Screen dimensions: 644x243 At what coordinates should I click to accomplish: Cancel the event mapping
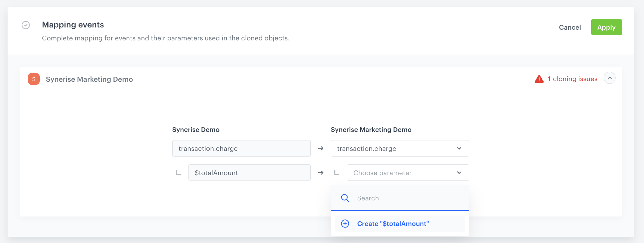click(569, 27)
